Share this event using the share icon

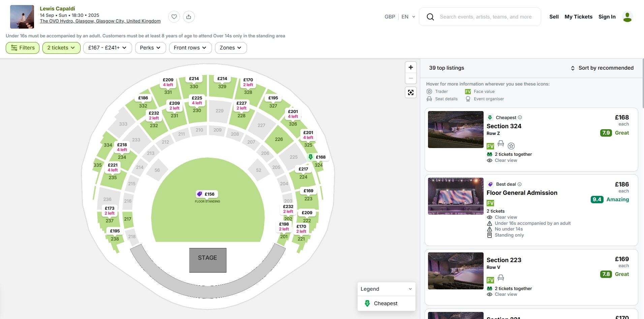tap(189, 17)
